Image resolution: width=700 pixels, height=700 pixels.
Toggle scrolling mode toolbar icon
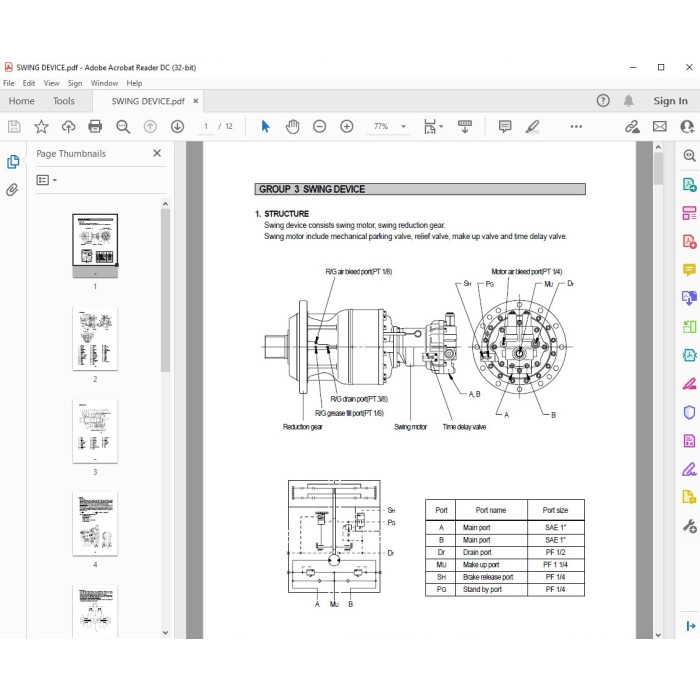click(465, 127)
